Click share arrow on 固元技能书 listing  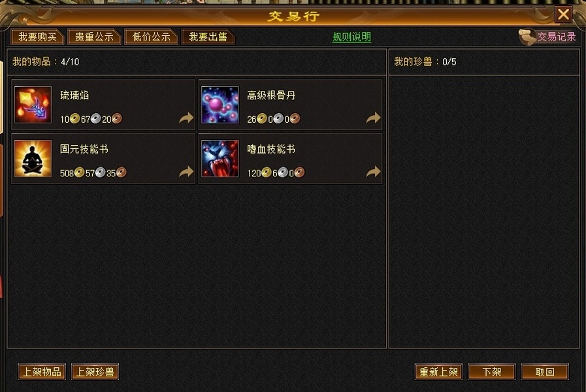186,172
